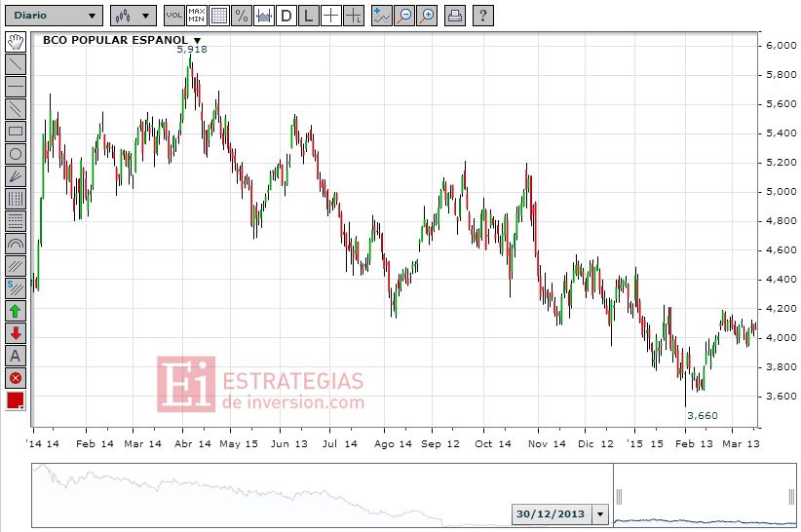
Task: Expand the BCO POPULAR ESPANOL symbol menu
Action: click(x=197, y=40)
